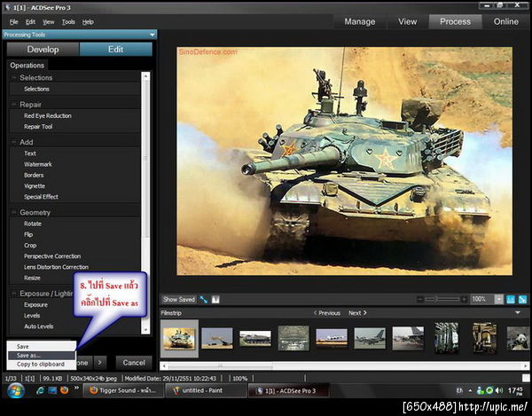Switch to Manage mode tab
The height and width of the screenshot is (416, 532).
360,21
